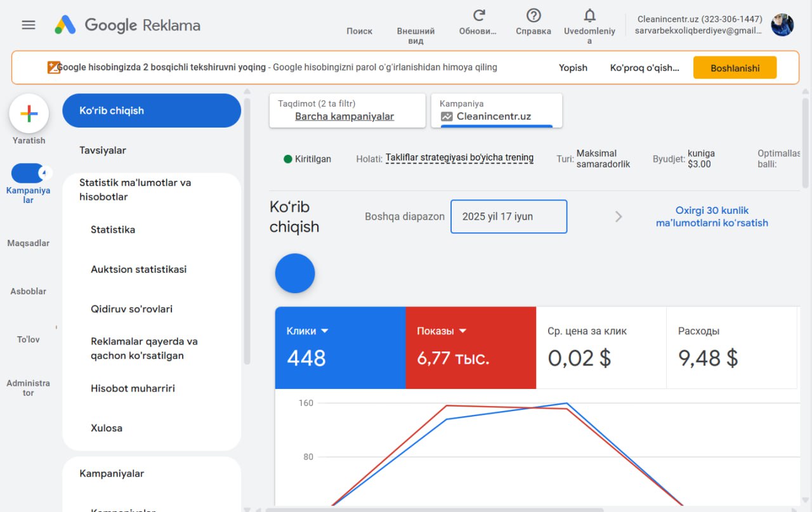This screenshot has height=512, width=812.
Task: Click the Yaratish plus button
Action: coord(29,114)
